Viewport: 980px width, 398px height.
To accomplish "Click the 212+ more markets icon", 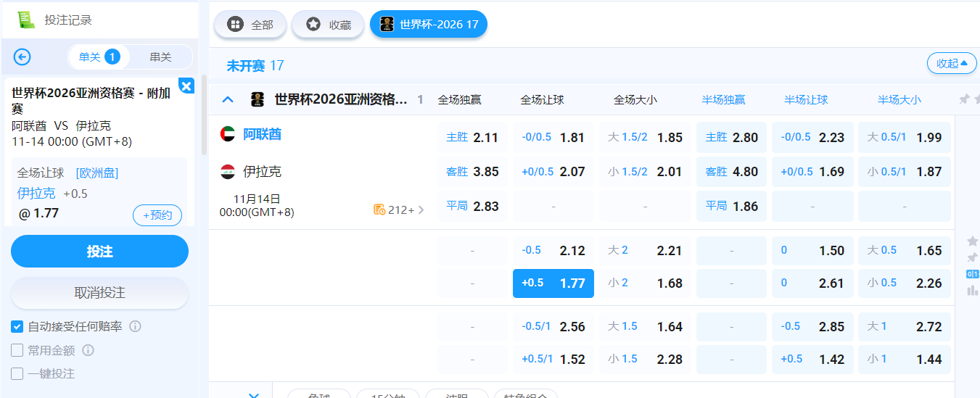I will (x=379, y=210).
